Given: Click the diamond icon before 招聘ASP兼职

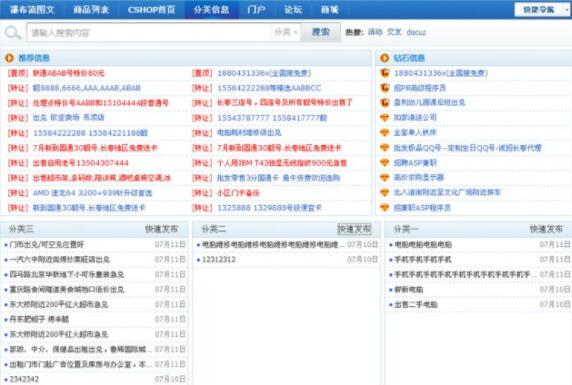Looking at the screenshot, I should (x=384, y=162).
